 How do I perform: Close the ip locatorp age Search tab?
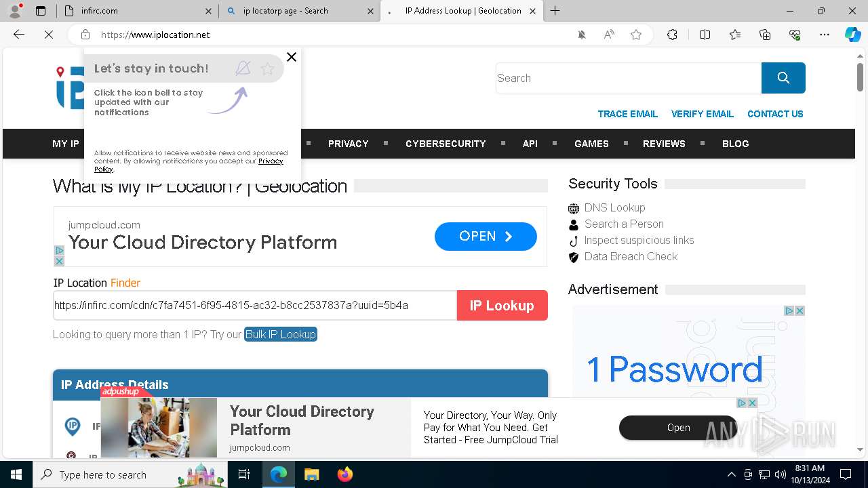(371, 11)
